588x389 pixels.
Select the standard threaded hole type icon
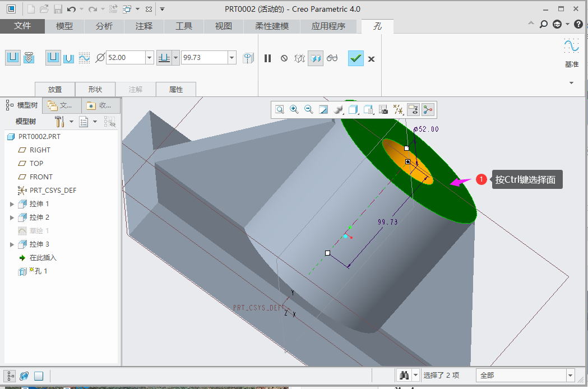pos(29,57)
